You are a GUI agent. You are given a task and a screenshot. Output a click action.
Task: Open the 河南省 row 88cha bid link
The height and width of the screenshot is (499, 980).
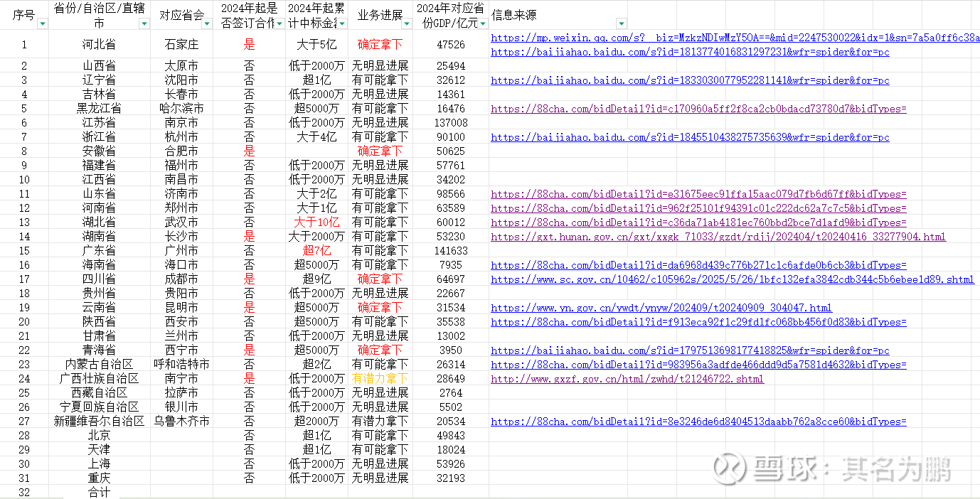point(698,208)
